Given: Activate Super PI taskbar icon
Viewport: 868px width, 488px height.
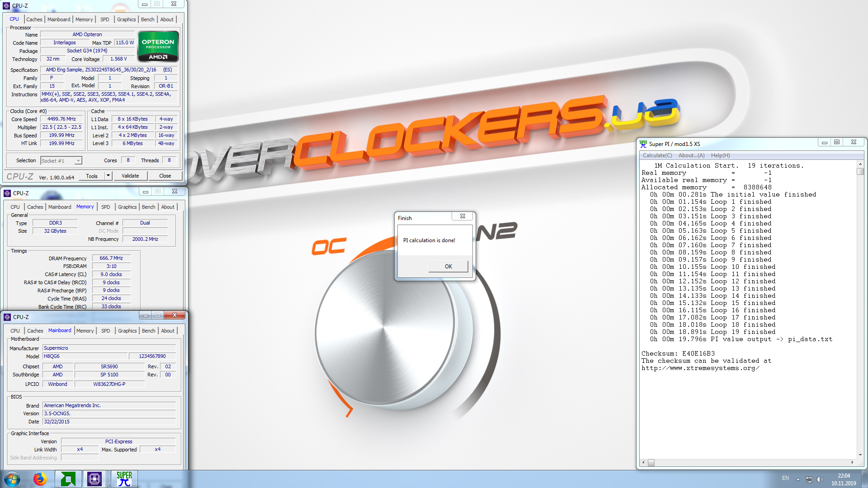Looking at the screenshot, I should coord(124,479).
